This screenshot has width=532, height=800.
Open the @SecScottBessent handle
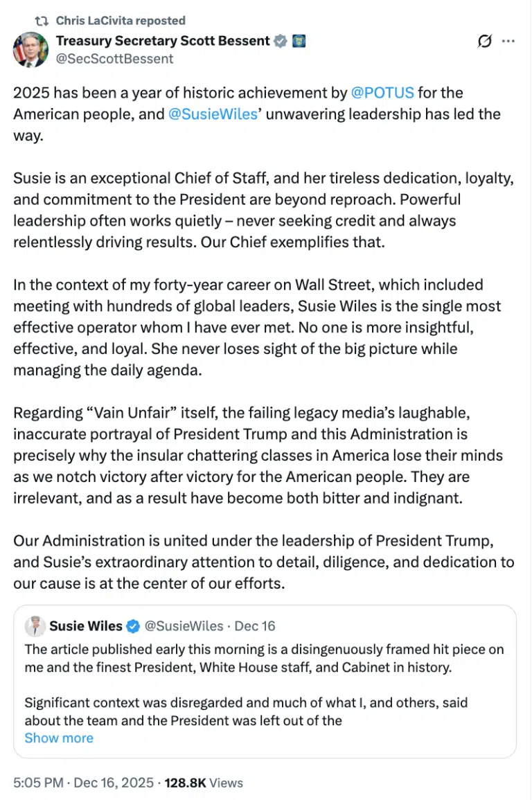(114, 59)
